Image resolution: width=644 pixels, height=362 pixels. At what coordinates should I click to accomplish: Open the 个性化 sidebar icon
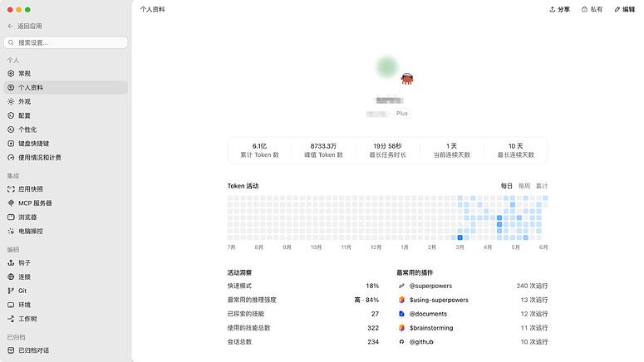[11, 130]
